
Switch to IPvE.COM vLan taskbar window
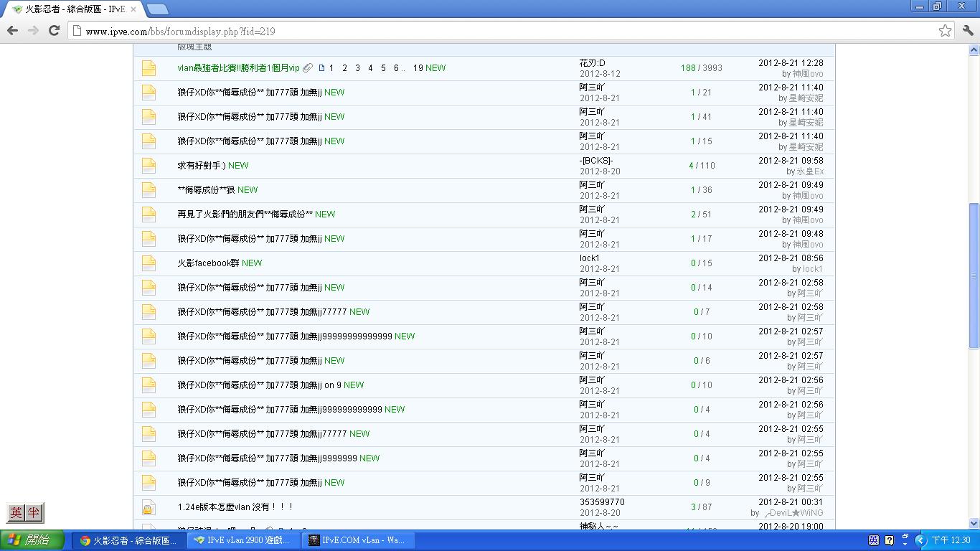tap(357, 540)
